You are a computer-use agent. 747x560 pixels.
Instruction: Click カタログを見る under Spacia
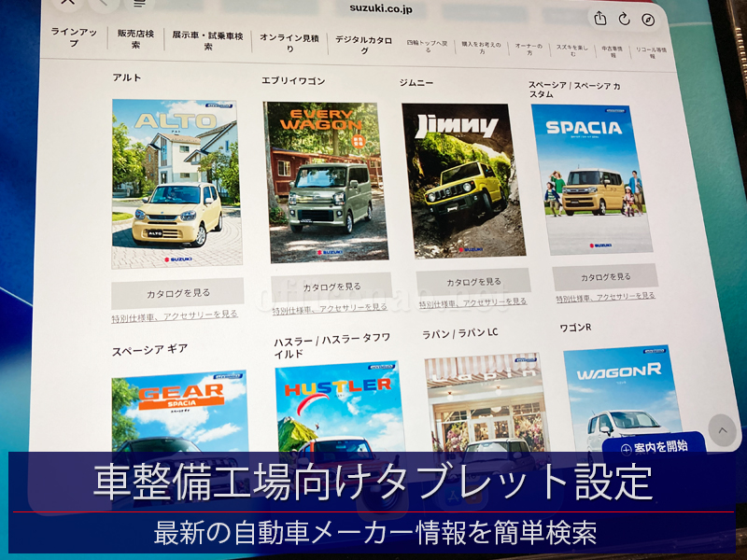tap(604, 277)
